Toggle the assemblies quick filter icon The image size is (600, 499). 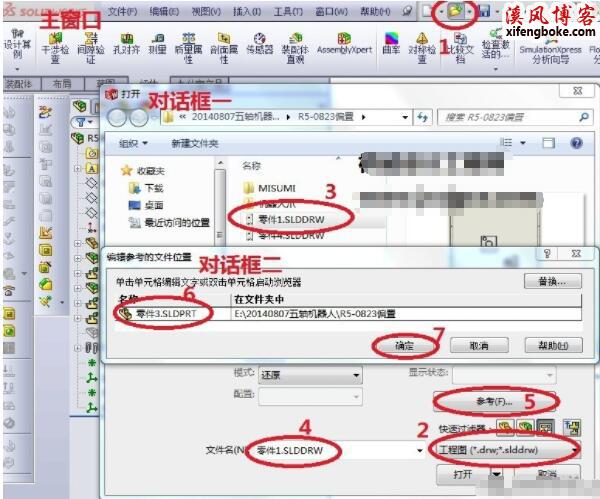525,427
